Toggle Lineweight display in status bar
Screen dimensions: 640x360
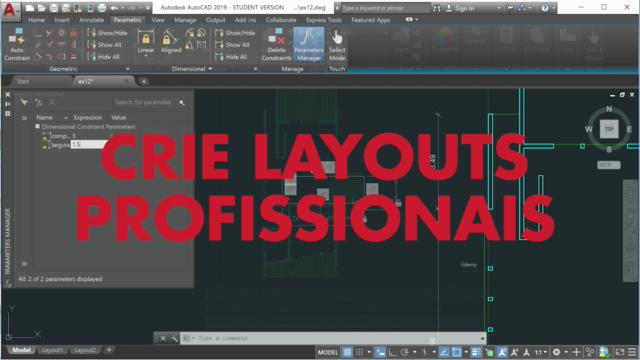(476, 352)
